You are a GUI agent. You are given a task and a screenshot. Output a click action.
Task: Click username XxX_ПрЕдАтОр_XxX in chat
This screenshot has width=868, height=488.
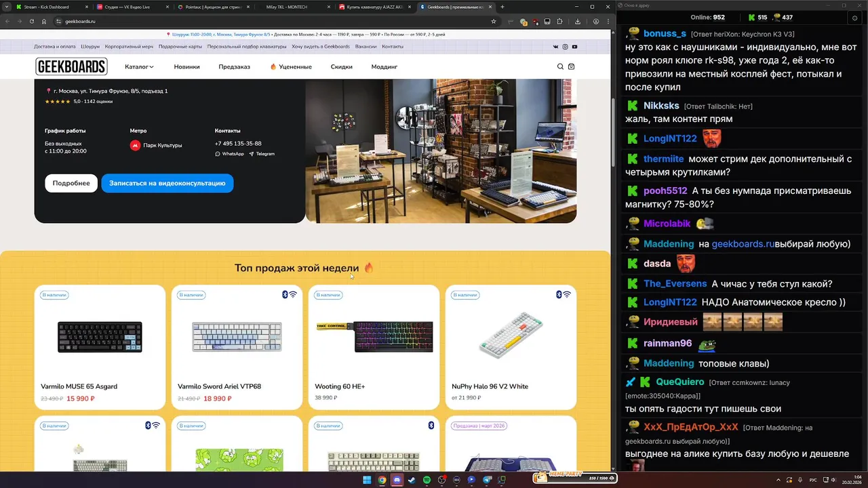tap(691, 427)
